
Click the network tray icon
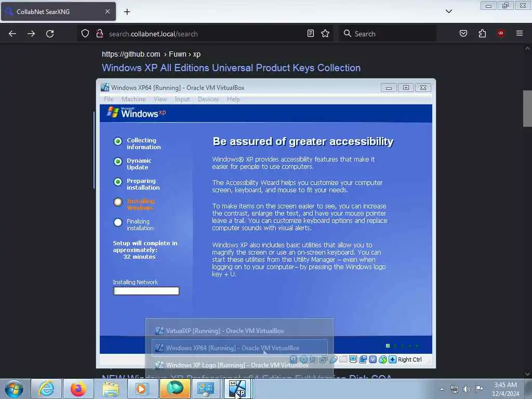[x=454, y=389]
